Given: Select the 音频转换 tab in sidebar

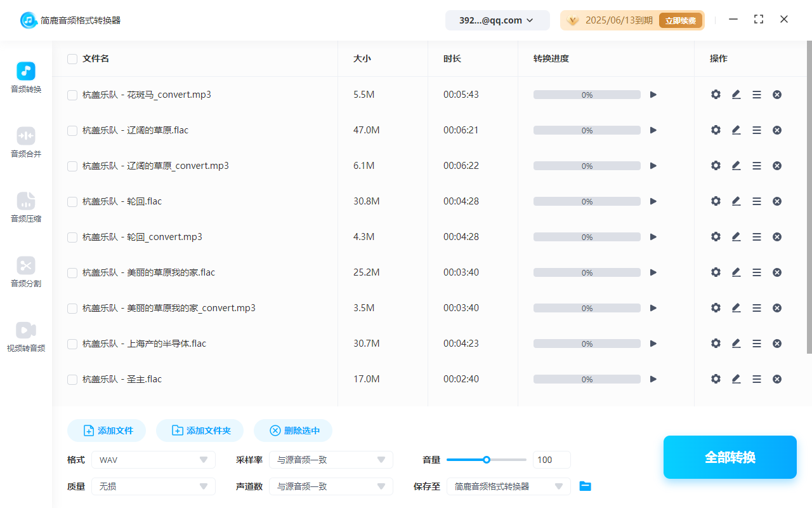Looking at the screenshot, I should point(25,77).
